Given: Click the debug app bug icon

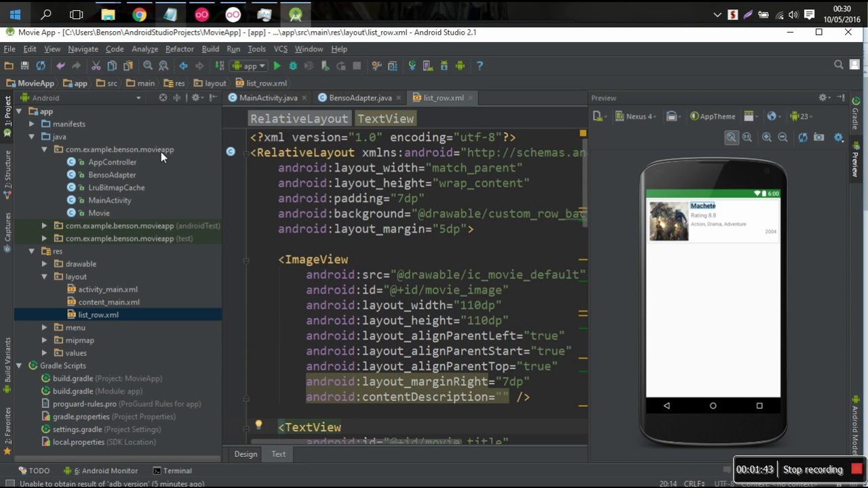Looking at the screenshot, I should (293, 66).
